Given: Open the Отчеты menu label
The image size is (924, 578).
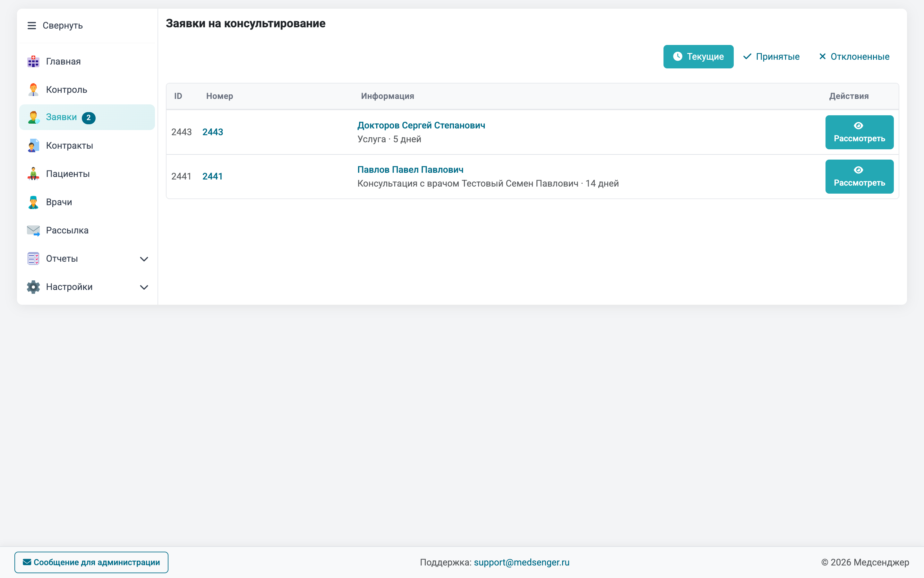Looking at the screenshot, I should 62,259.
